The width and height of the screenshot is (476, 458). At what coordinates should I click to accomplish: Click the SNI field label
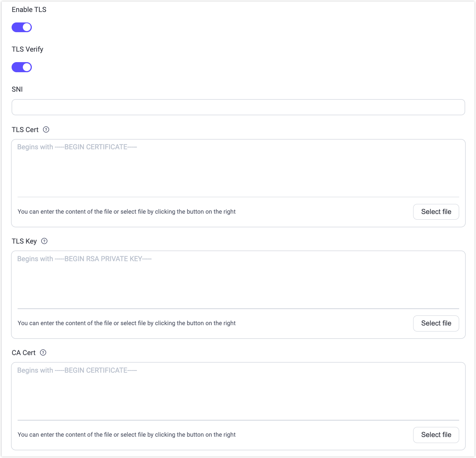coord(17,89)
